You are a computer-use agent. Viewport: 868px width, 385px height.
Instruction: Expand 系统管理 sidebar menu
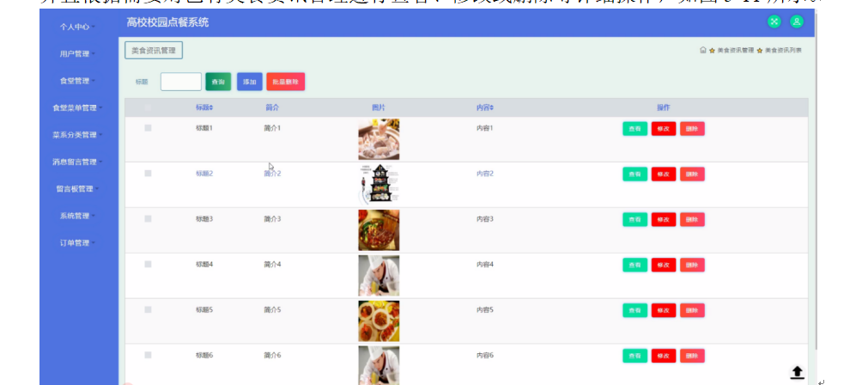[77, 216]
